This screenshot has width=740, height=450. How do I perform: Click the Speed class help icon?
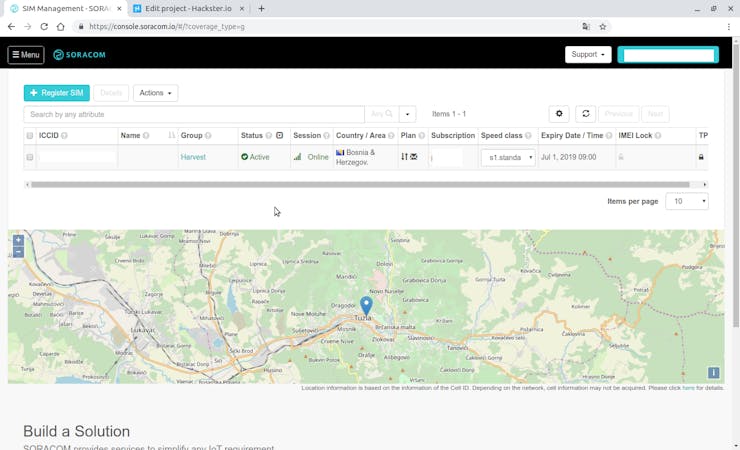coord(528,136)
